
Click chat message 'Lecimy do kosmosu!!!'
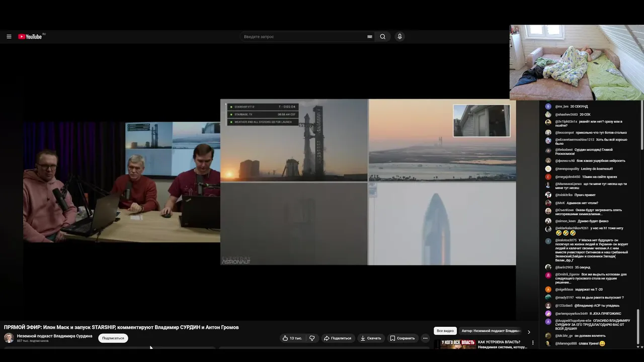click(x=597, y=169)
